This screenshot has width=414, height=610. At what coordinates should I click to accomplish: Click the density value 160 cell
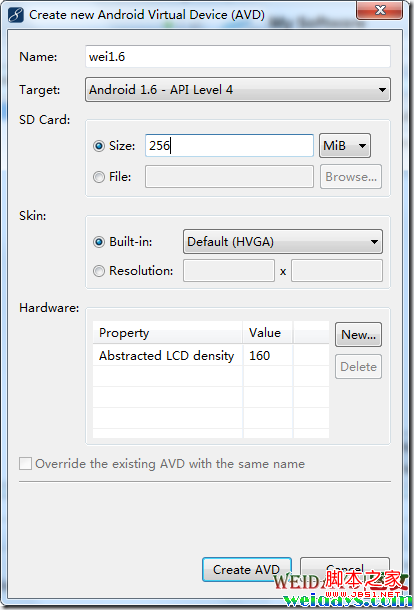tap(268, 356)
